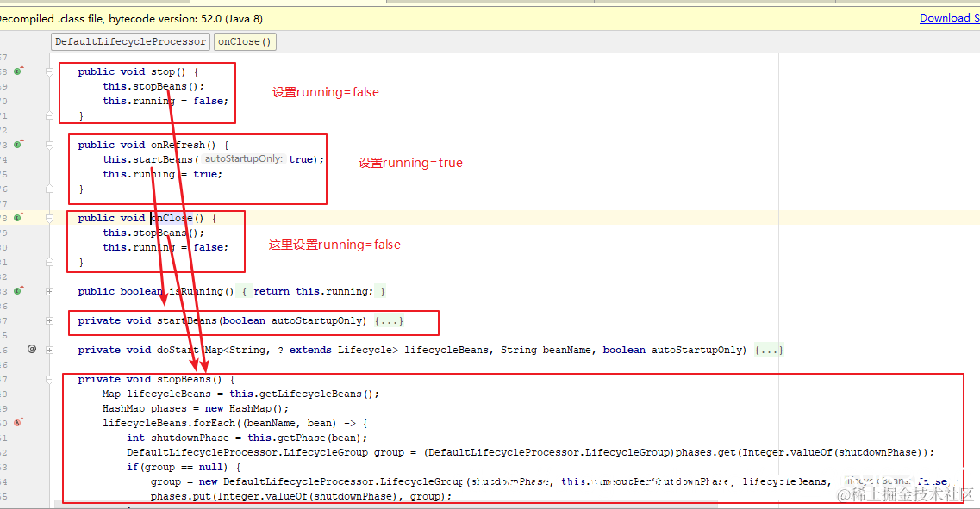Click 'lifecycleBeans.forEach((beanName, bean) -> {' line

point(235,424)
